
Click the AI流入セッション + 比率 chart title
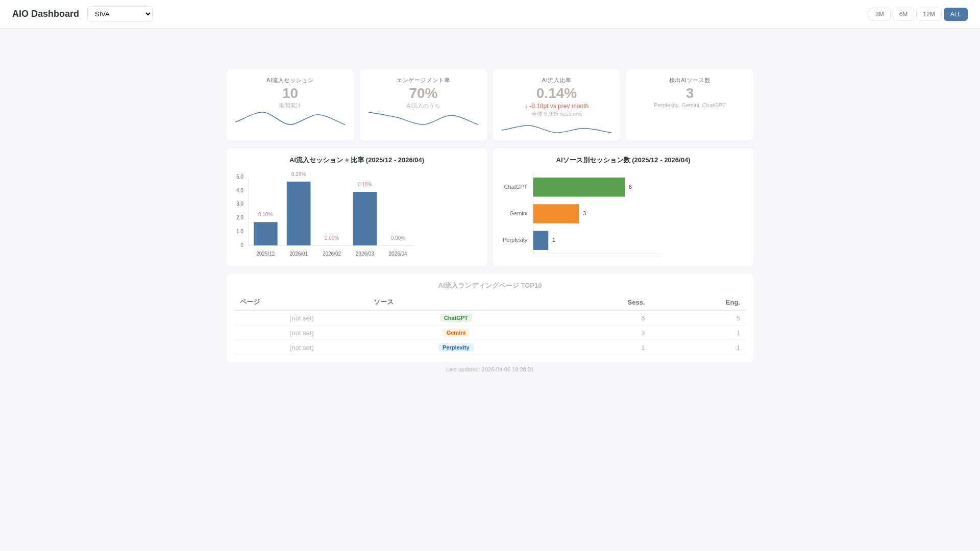[x=357, y=160]
